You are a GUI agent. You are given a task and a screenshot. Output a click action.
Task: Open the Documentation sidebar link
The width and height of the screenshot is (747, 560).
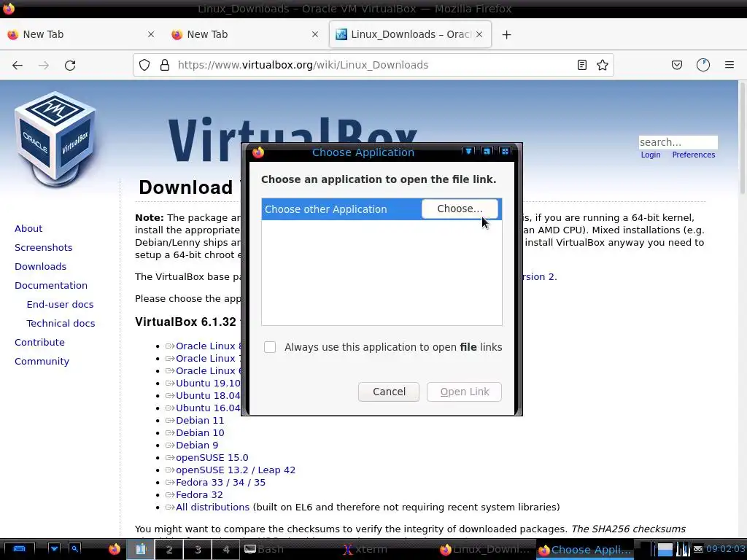click(51, 286)
